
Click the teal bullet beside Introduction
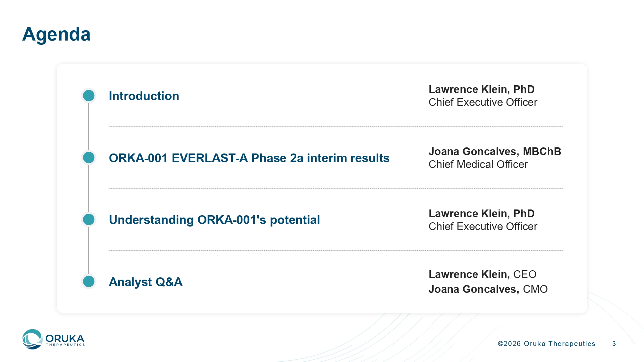pyautogui.click(x=89, y=96)
